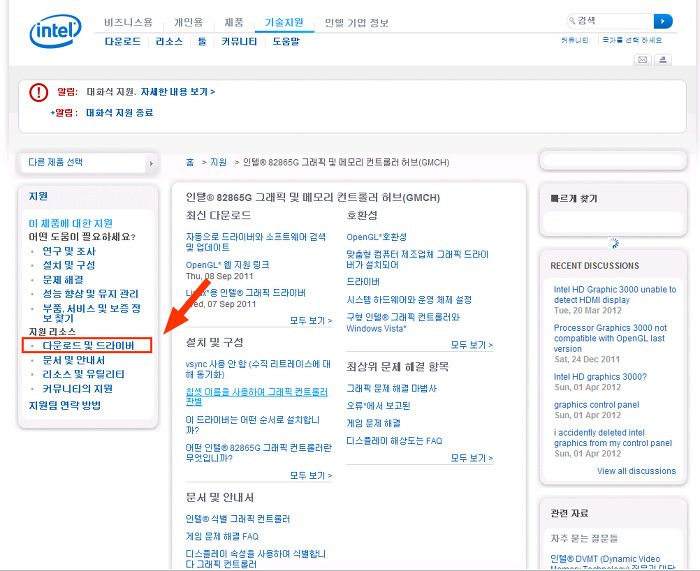Select 성능 향상 및 유지 관리

[x=91, y=294]
